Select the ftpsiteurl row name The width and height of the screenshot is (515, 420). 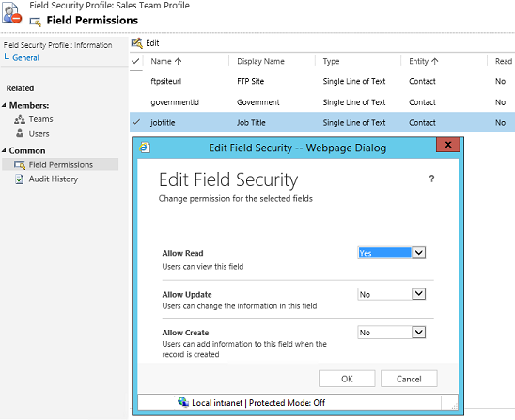[165, 81]
